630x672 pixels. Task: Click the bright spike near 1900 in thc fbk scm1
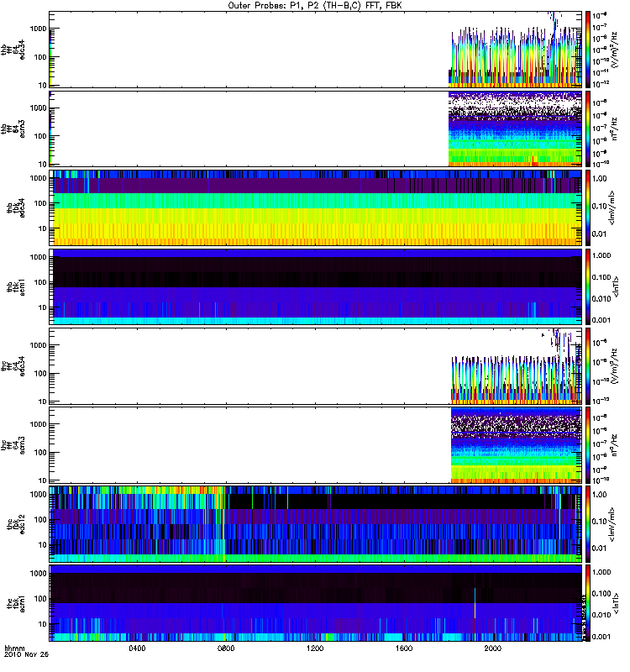pyautogui.click(x=475, y=604)
